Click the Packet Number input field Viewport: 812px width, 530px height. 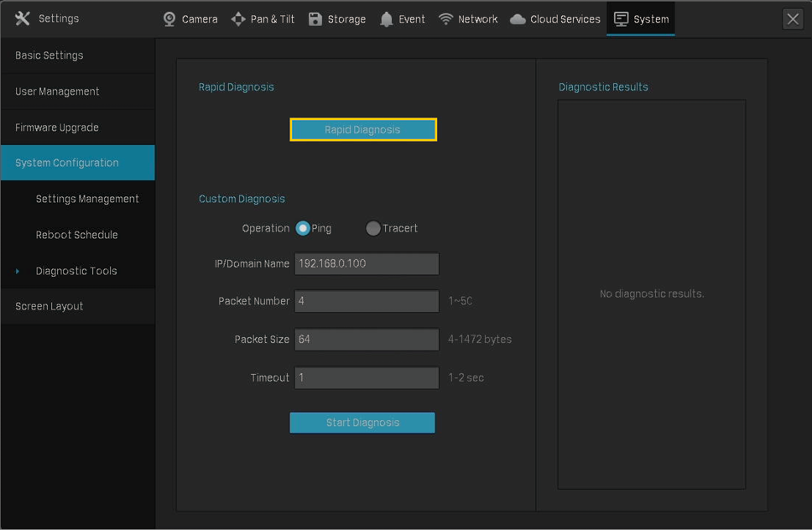pyautogui.click(x=367, y=301)
